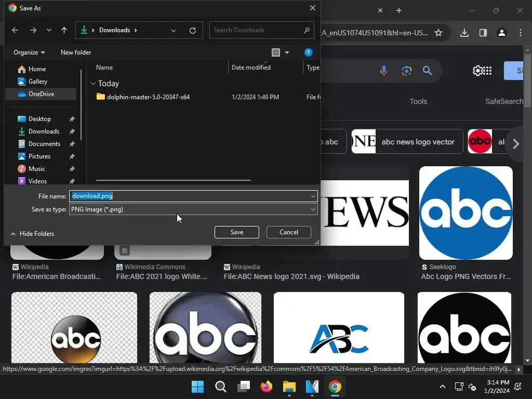Open Pictures from quick access
The width and height of the screenshot is (532, 399).
click(39, 156)
